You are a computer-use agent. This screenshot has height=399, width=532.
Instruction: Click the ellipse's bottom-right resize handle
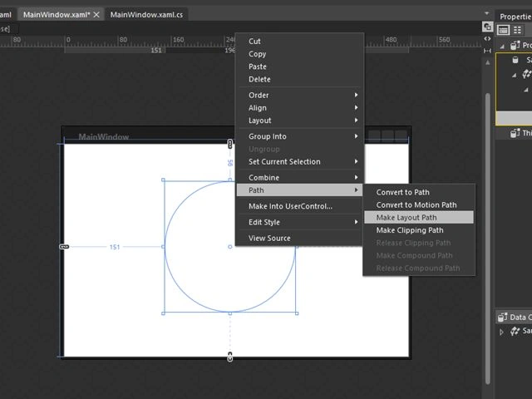click(297, 313)
